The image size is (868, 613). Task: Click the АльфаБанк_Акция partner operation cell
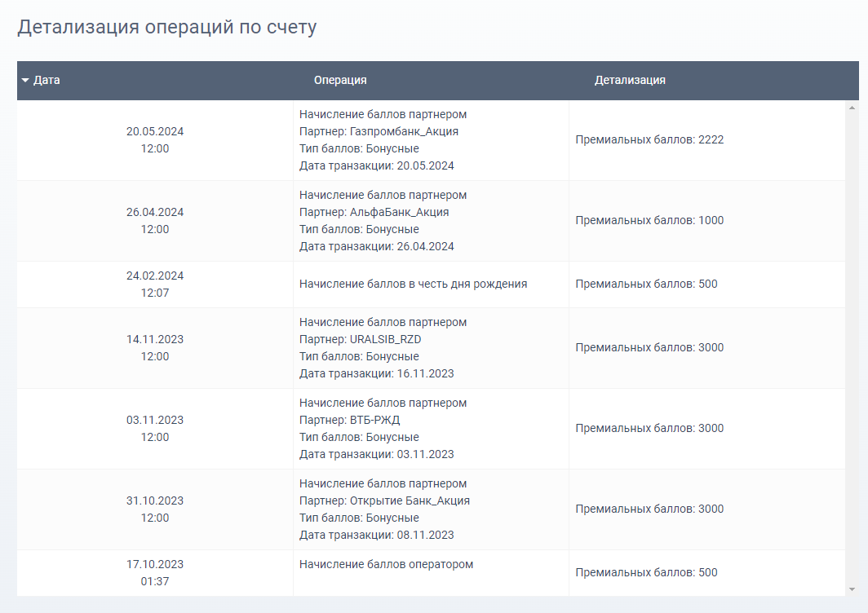click(x=431, y=221)
